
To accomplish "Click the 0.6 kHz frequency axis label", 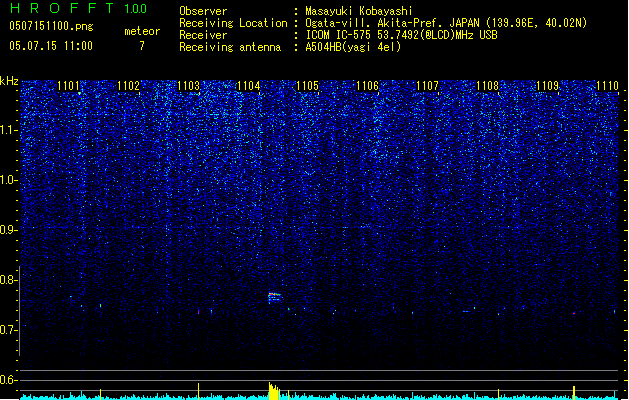I will pyautogui.click(x=8, y=380).
